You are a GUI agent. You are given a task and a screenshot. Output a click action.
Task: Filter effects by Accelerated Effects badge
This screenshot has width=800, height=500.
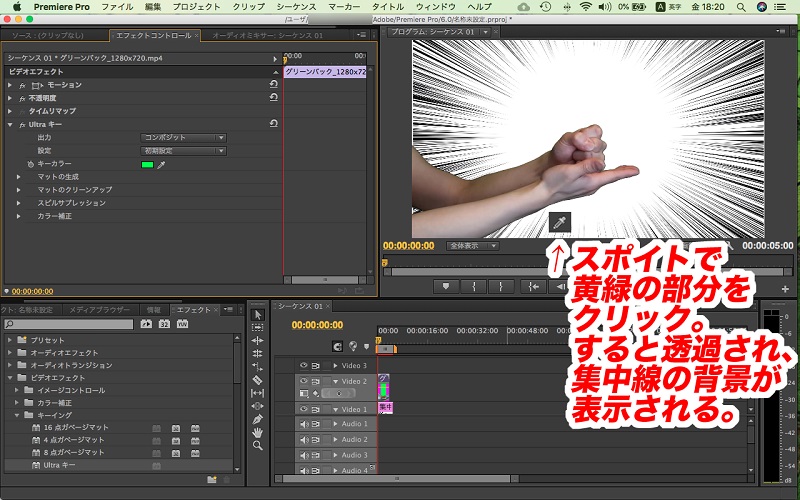(x=146, y=324)
